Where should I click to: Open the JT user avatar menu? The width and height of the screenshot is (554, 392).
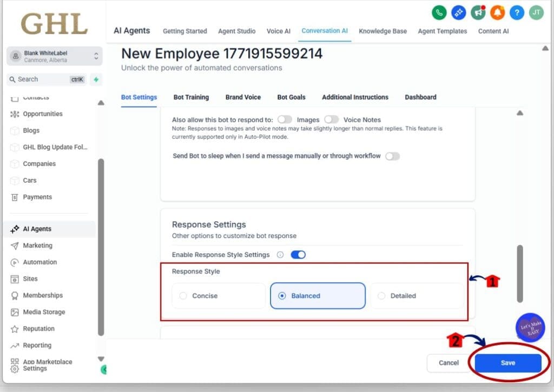click(536, 12)
